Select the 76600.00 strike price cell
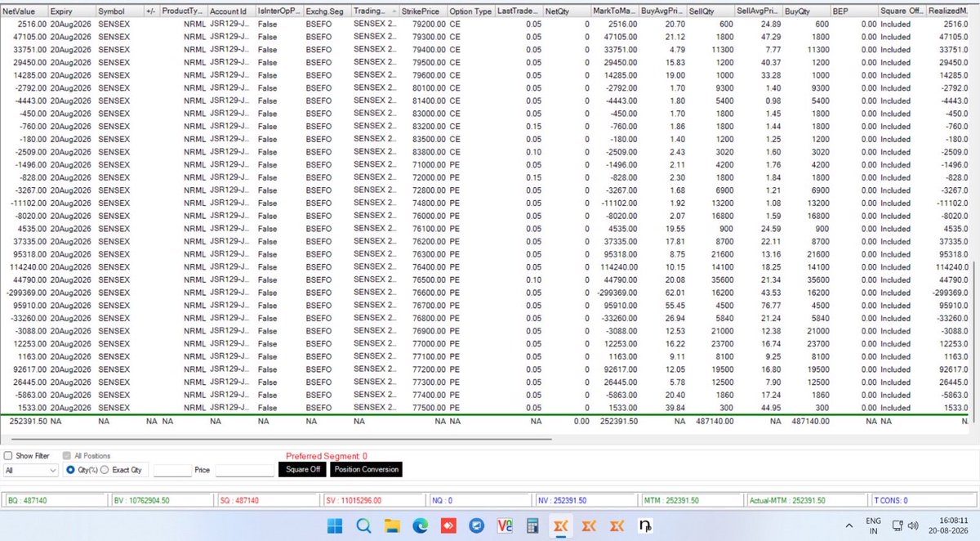The height and width of the screenshot is (541, 980). click(423, 293)
